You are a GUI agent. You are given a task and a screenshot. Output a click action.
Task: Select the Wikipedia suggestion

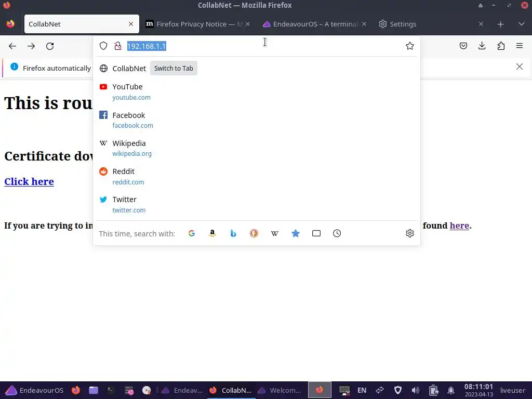(257, 148)
